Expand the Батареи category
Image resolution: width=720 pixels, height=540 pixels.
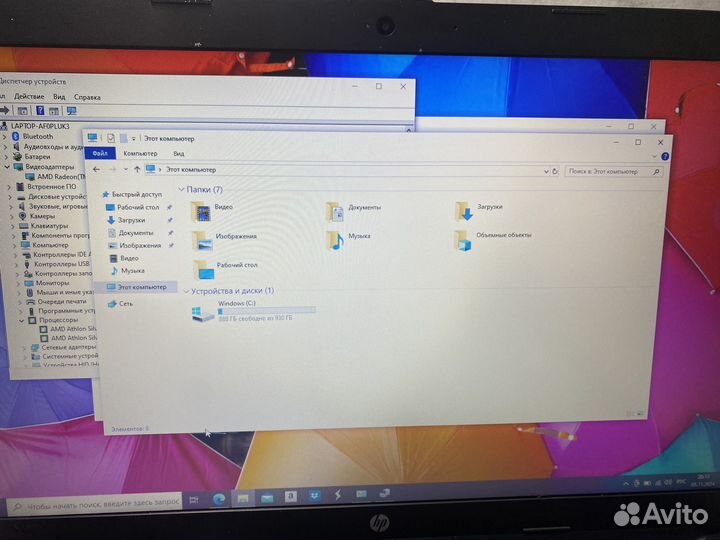(x=6, y=157)
